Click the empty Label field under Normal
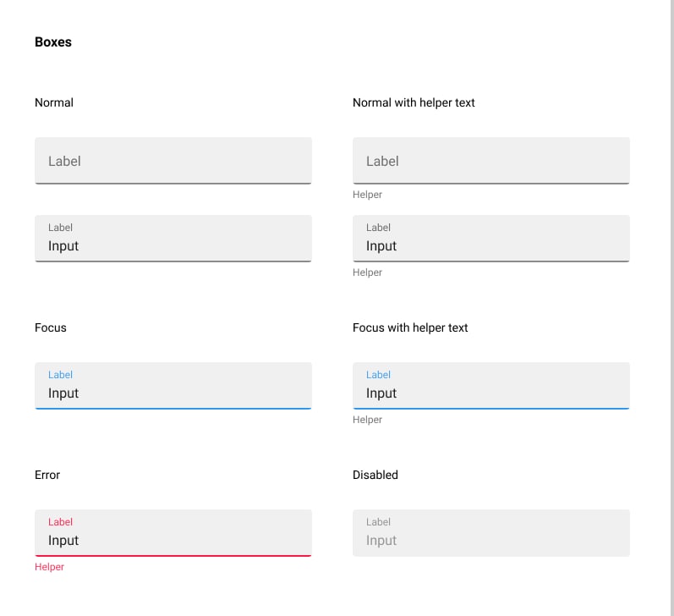 pos(173,161)
